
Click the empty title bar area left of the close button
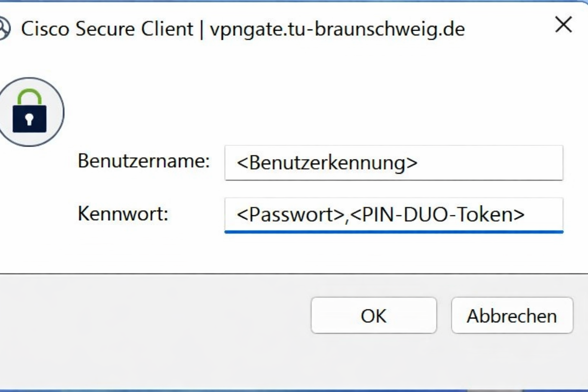point(509,29)
